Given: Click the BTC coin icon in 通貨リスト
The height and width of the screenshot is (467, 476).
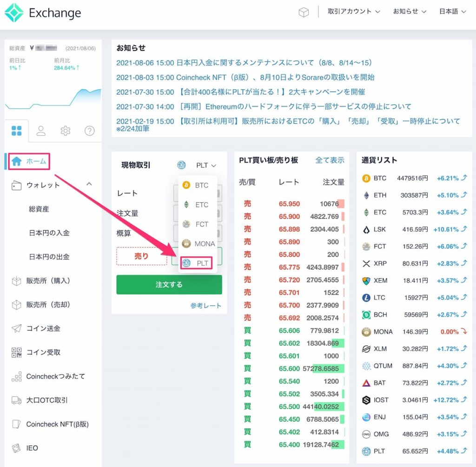Looking at the screenshot, I should tap(366, 178).
